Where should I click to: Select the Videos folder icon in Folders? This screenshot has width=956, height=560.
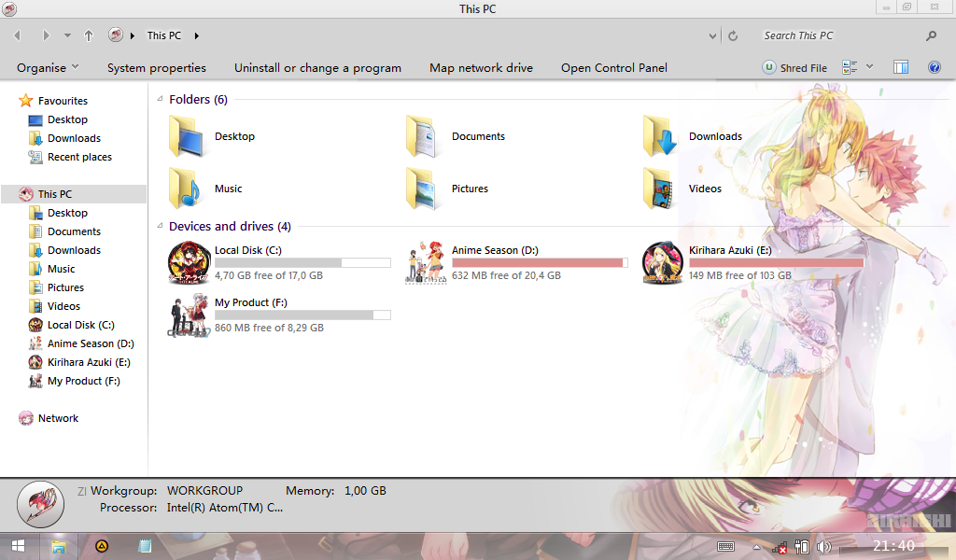tap(658, 189)
